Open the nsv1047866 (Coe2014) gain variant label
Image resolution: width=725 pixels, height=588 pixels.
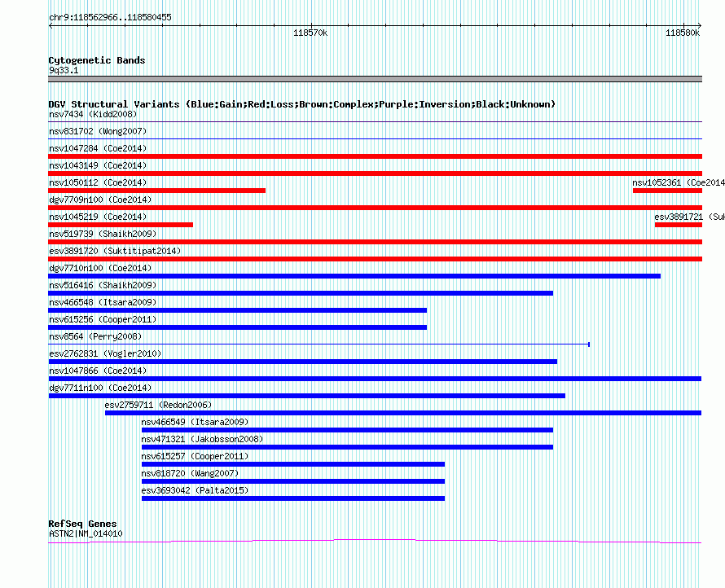point(98,371)
